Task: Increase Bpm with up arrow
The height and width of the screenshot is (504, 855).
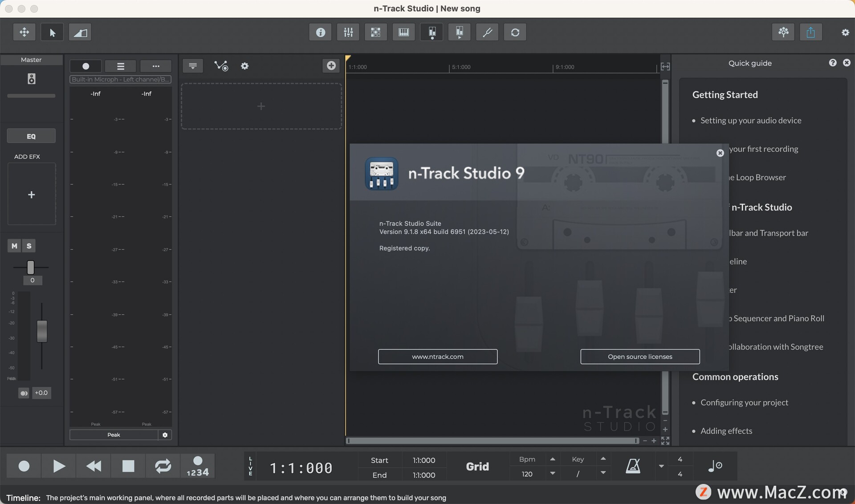Action: pos(553,459)
